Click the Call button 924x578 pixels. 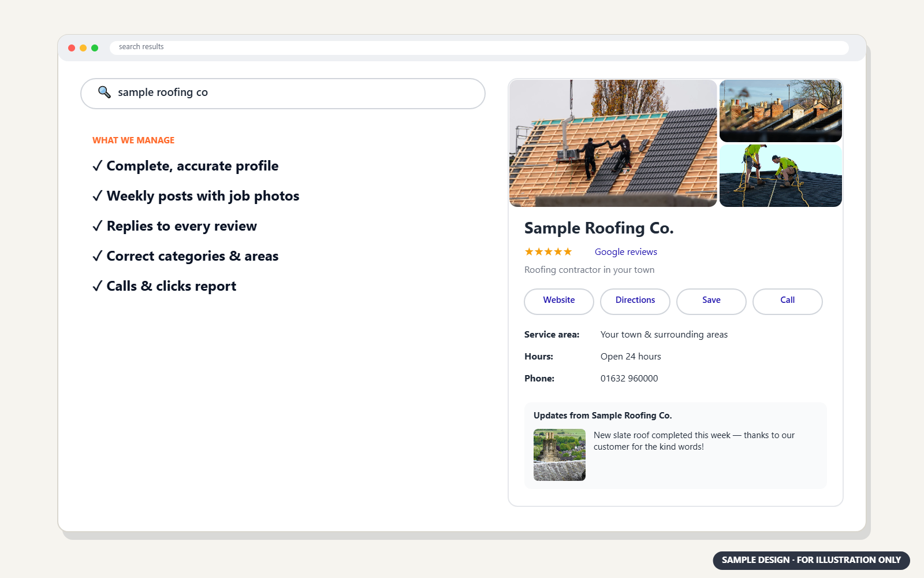point(788,301)
